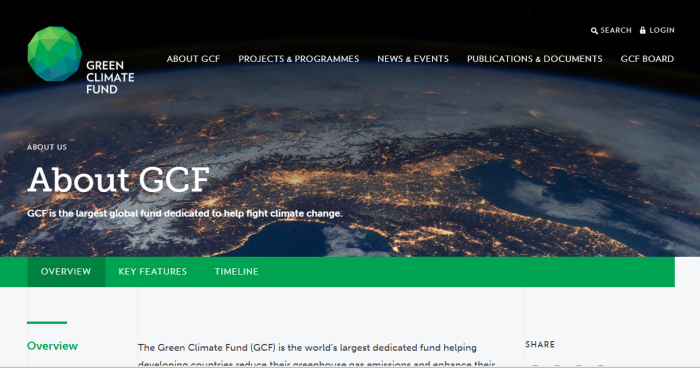700x368 pixels.
Task: Open the PROJECTS & PROGRAMMES menu
Action: 299,59
